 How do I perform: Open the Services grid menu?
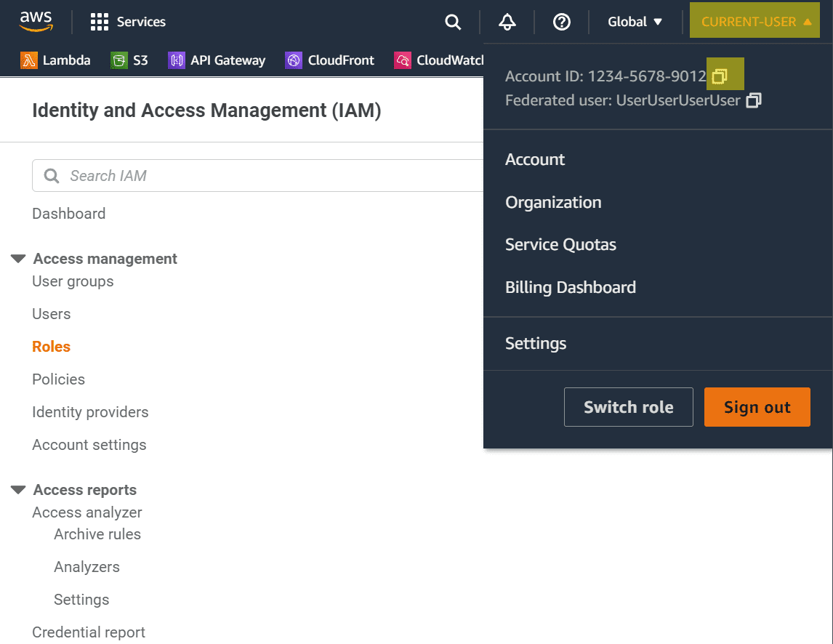pos(128,22)
